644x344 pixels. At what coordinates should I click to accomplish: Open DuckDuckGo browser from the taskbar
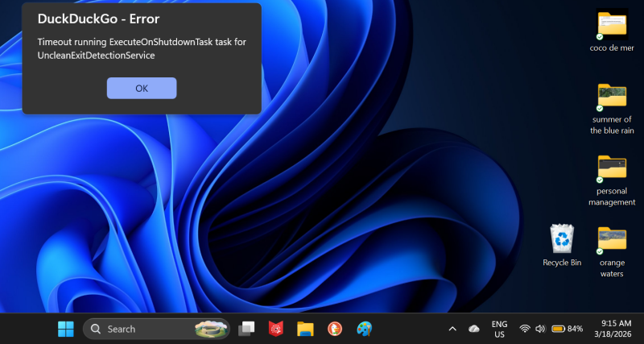335,329
